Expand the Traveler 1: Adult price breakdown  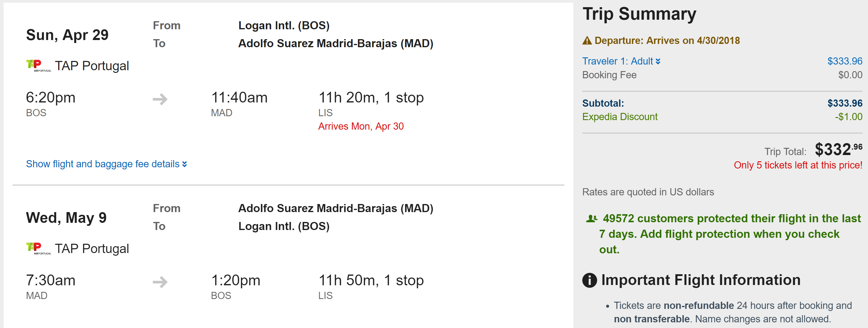(621, 61)
